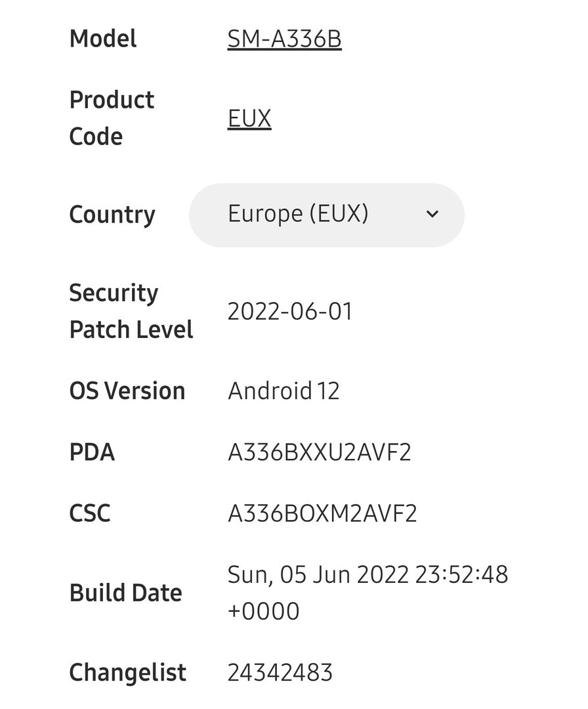The height and width of the screenshot is (709, 588).
Task: Select the 24342483 changelist number
Action: 280,672
